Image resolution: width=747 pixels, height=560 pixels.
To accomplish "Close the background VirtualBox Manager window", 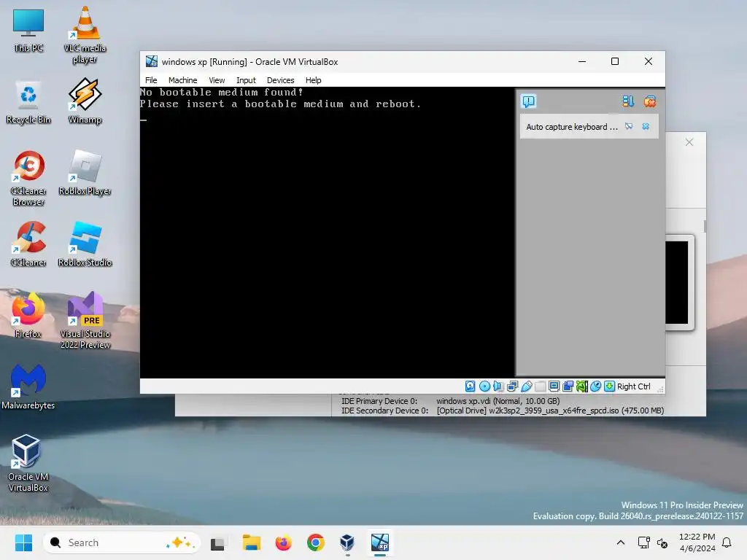I will pos(689,142).
